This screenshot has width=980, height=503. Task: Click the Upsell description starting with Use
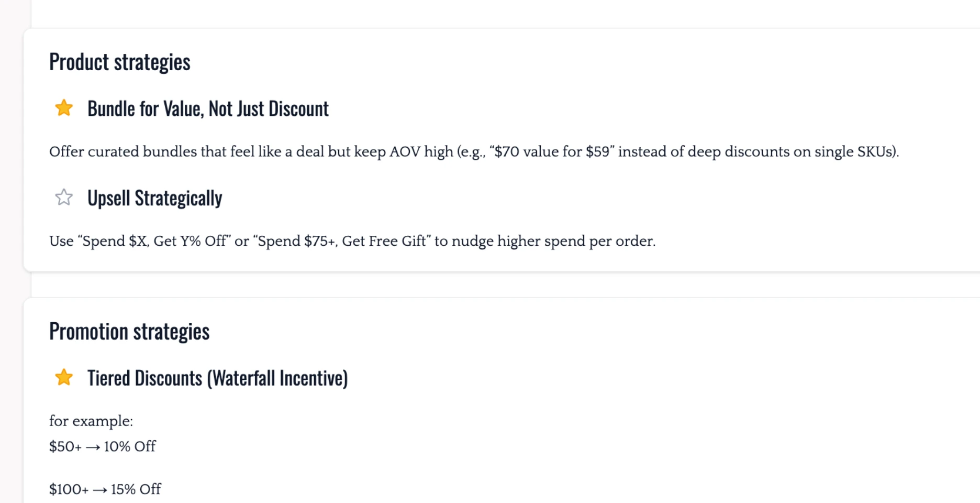point(352,241)
